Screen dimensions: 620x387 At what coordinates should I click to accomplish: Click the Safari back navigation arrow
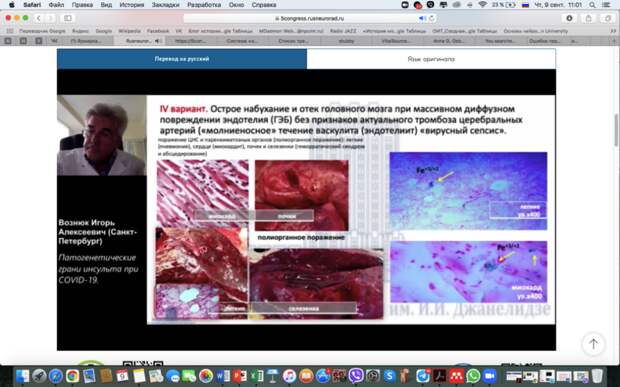39,18
